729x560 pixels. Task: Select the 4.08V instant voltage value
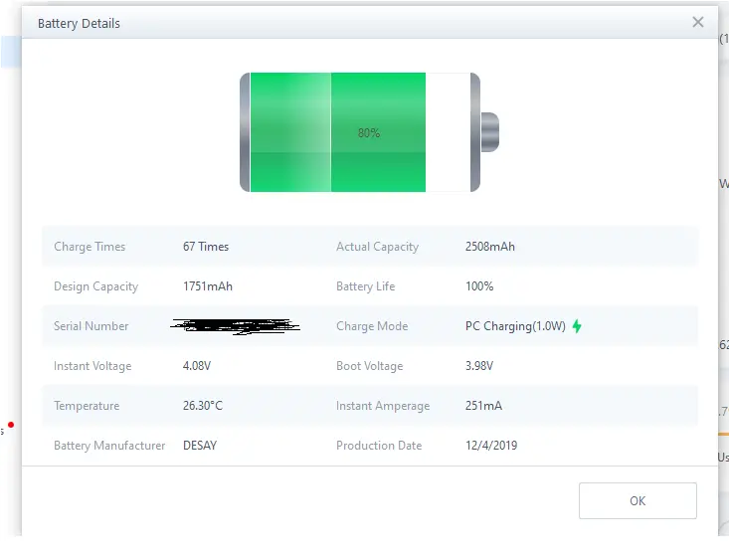pos(197,366)
